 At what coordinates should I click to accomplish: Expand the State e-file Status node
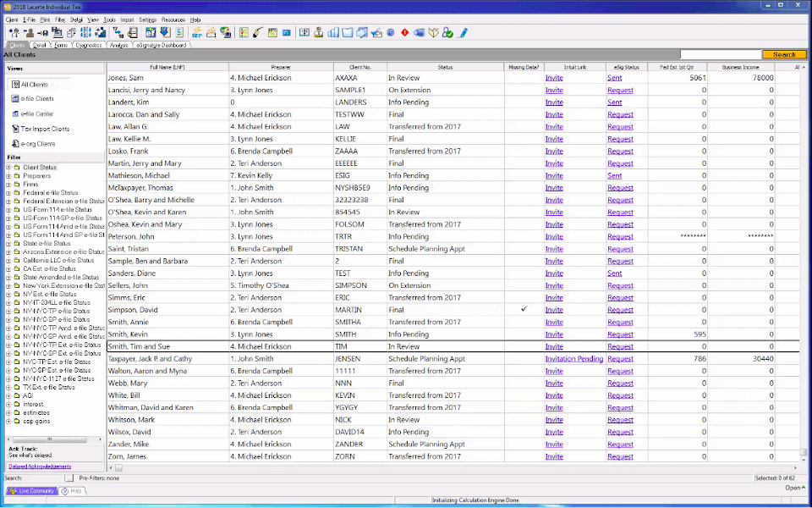(x=8, y=243)
